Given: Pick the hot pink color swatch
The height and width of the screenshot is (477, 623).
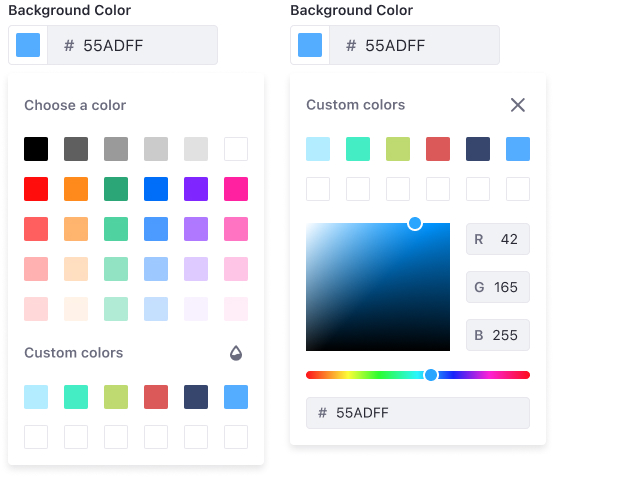Looking at the screenshot, I should pyautogui.click(x=236, y=189).
